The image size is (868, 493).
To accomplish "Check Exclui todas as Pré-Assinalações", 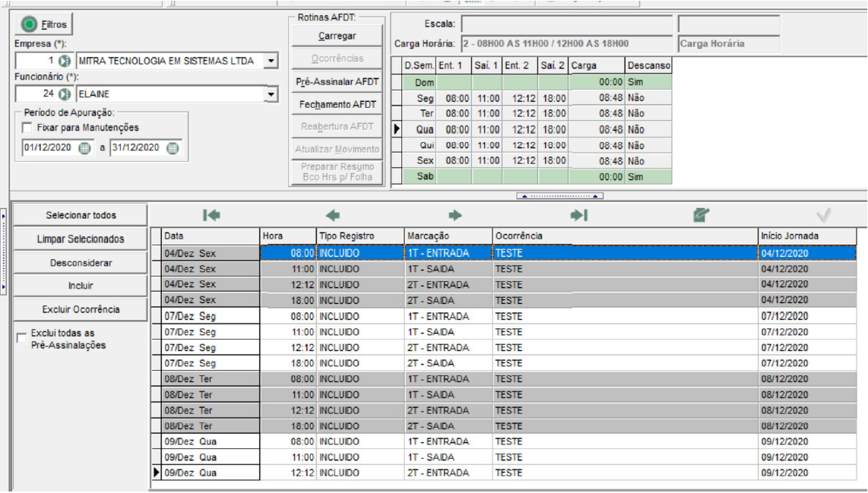I will (x=21, y=338).
